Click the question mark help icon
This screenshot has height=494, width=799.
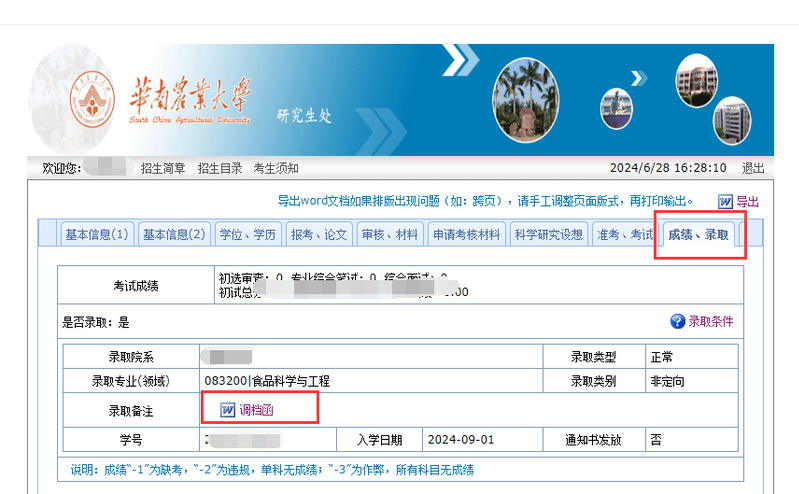point(677,321)
